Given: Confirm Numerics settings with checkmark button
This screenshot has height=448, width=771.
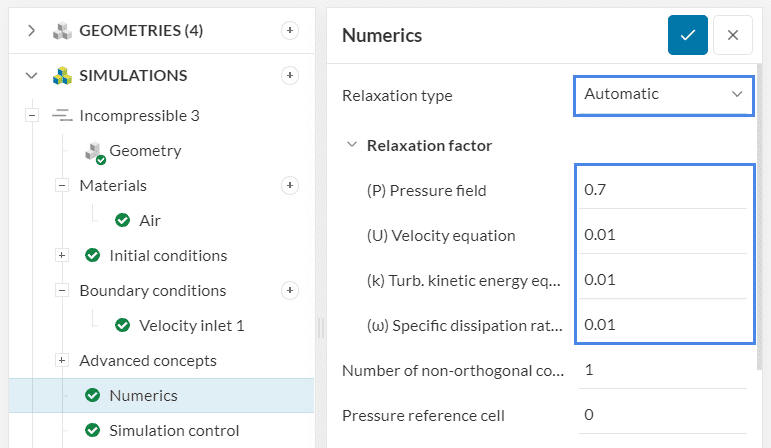Looking at the screenshot, I should [x=688, y=35].
